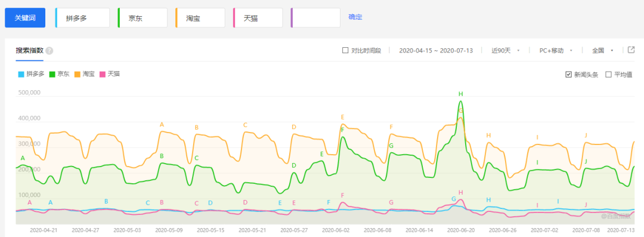
Task: Open the 近90天 time range dropdown
Action: [506, 50]
